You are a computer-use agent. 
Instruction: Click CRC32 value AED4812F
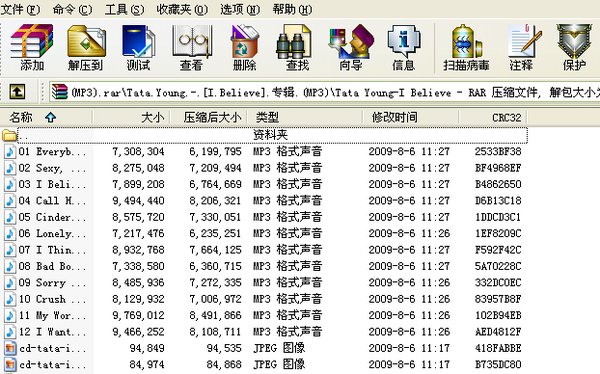point(498,332)
